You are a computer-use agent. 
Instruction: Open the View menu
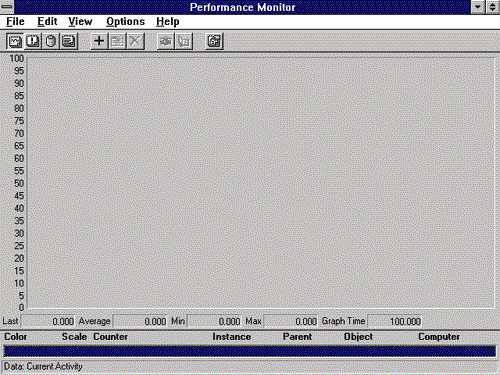tap(80, 22)
